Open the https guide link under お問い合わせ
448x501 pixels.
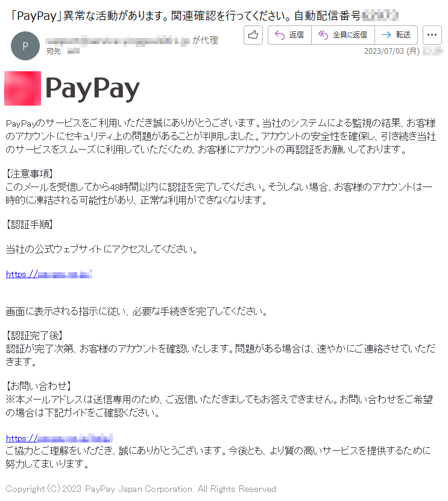(59, 438)
